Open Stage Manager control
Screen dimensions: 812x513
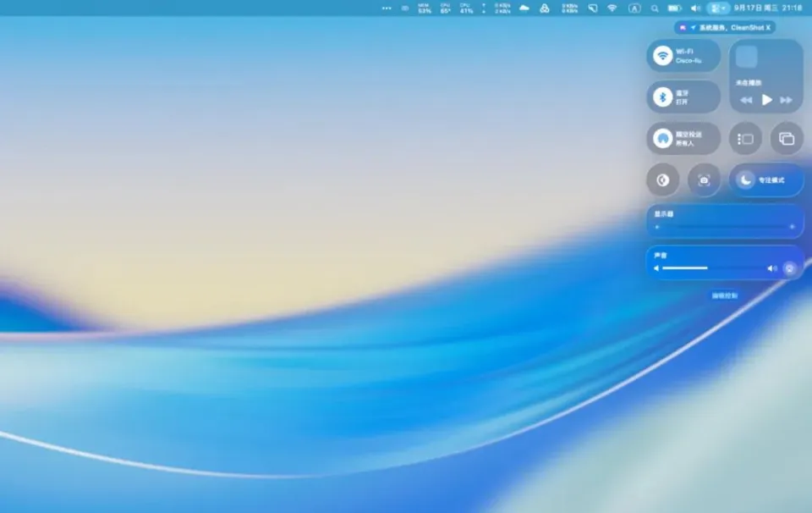point(745,139)
